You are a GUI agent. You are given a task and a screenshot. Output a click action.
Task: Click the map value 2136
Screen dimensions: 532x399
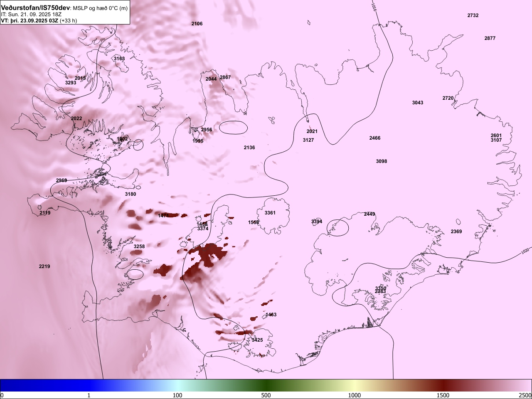[x=249, y=148]
